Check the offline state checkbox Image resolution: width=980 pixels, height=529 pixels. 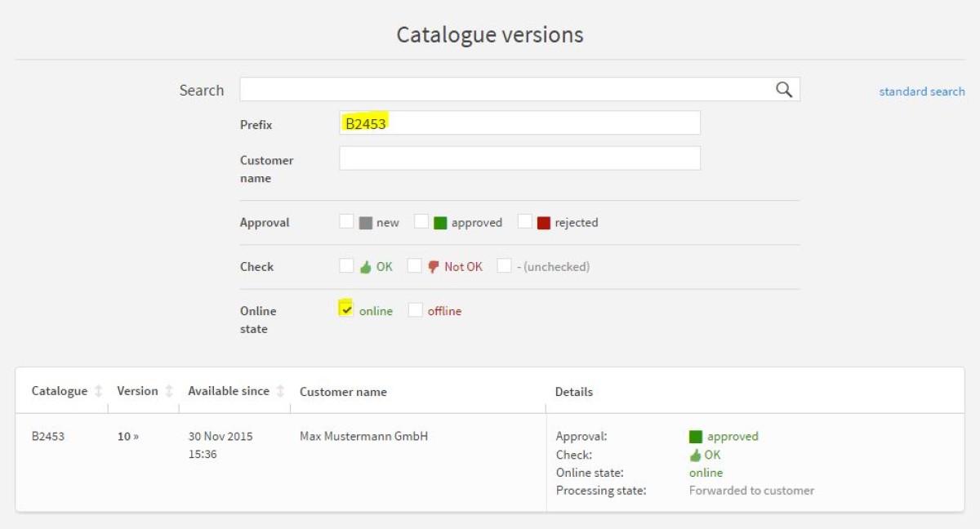(x=416, y=309)
